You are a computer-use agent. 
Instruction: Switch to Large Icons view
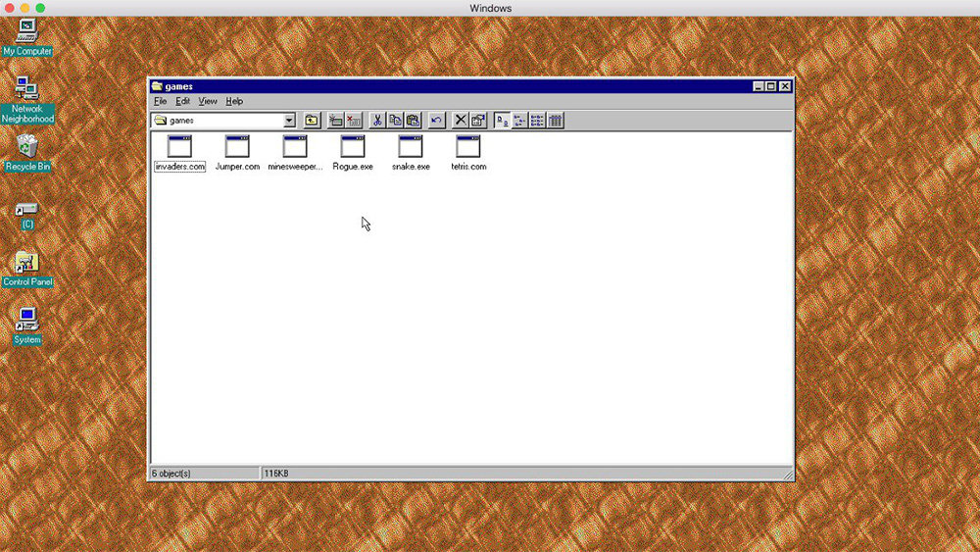(501, 120)
